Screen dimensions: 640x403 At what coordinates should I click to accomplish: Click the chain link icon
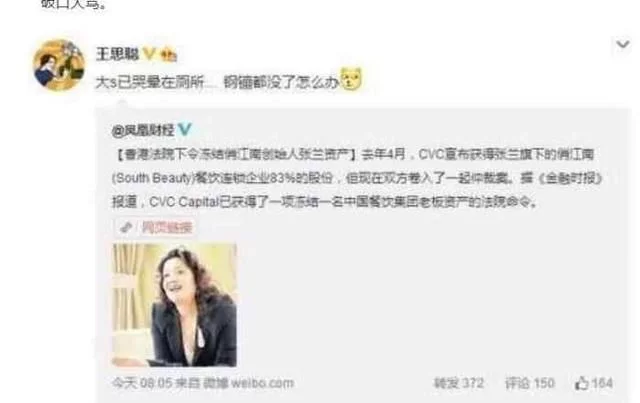[126, 227]
